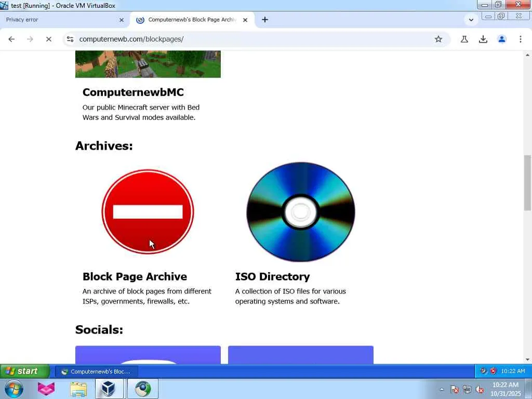Open the pink cat-face app on host taskbar
This screenshot has width=532, height=399.
[x=46, y=389]
